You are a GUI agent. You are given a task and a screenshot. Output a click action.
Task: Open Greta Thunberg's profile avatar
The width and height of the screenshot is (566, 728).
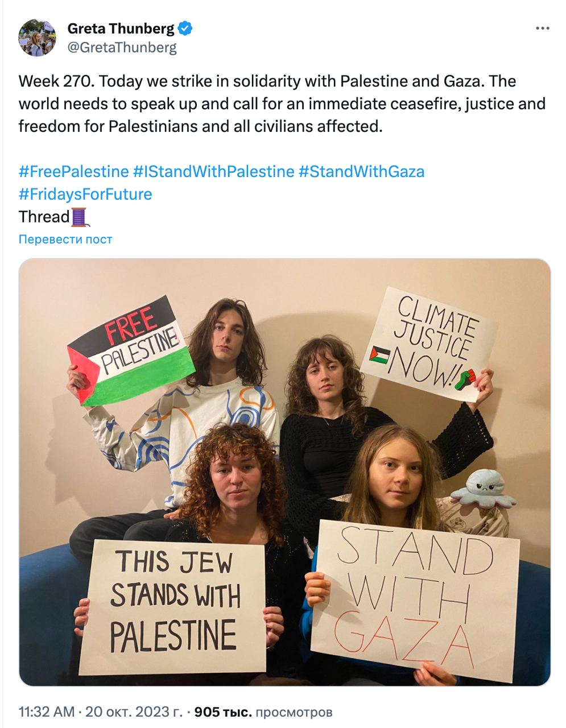pyautogui.click(x=38, y=38)
